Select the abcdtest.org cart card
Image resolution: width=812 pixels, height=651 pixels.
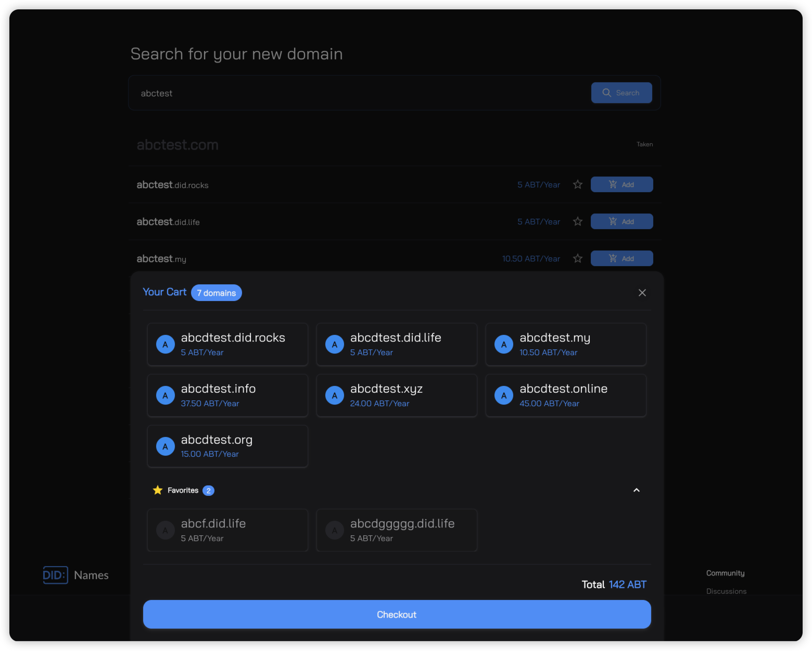click(227, 446)
